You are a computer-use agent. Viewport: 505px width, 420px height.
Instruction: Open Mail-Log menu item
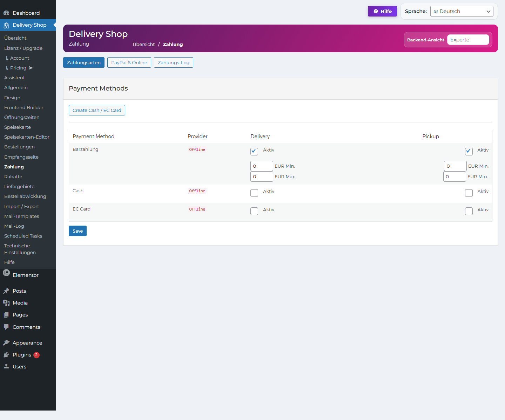[x=14, y=226]
